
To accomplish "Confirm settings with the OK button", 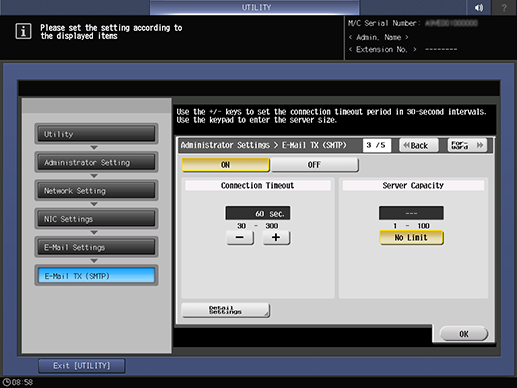I will [464, 334].
